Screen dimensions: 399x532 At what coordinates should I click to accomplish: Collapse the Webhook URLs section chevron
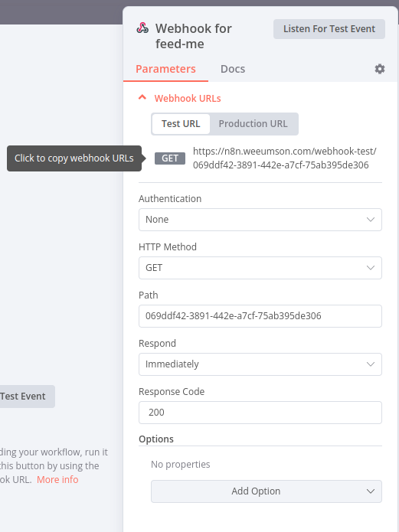(x=142, y=98)
